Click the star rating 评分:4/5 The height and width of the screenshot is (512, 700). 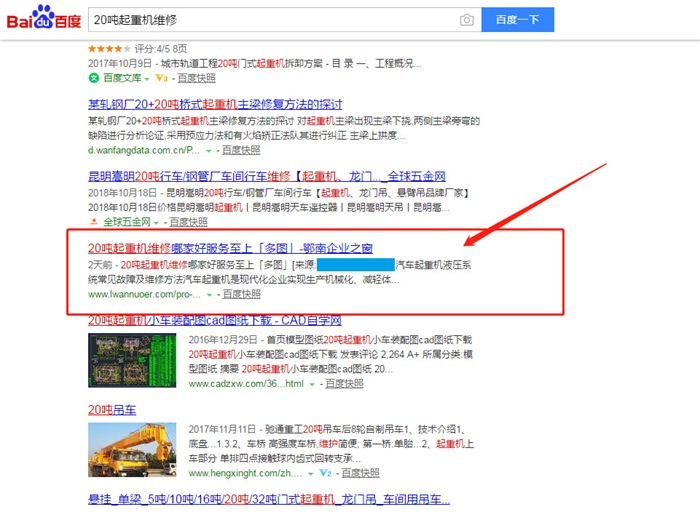(x=138, y=49)
